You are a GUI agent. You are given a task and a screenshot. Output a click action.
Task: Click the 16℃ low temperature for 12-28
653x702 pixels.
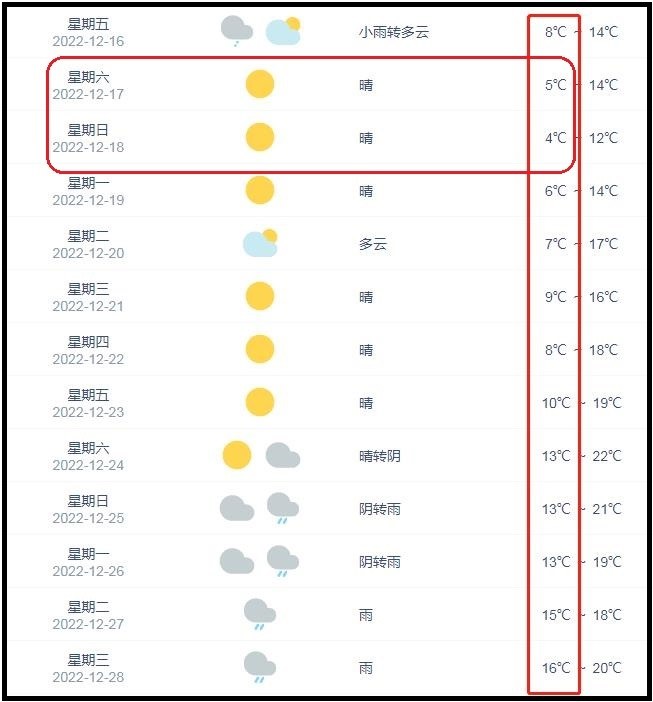pyautogui.click(x=556, y=668)
